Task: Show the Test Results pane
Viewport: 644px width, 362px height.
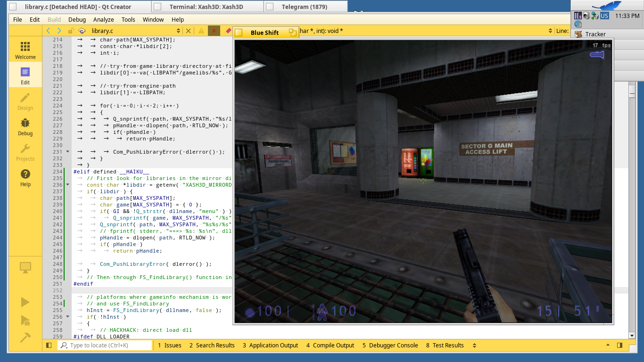Action: coord(445,346)
